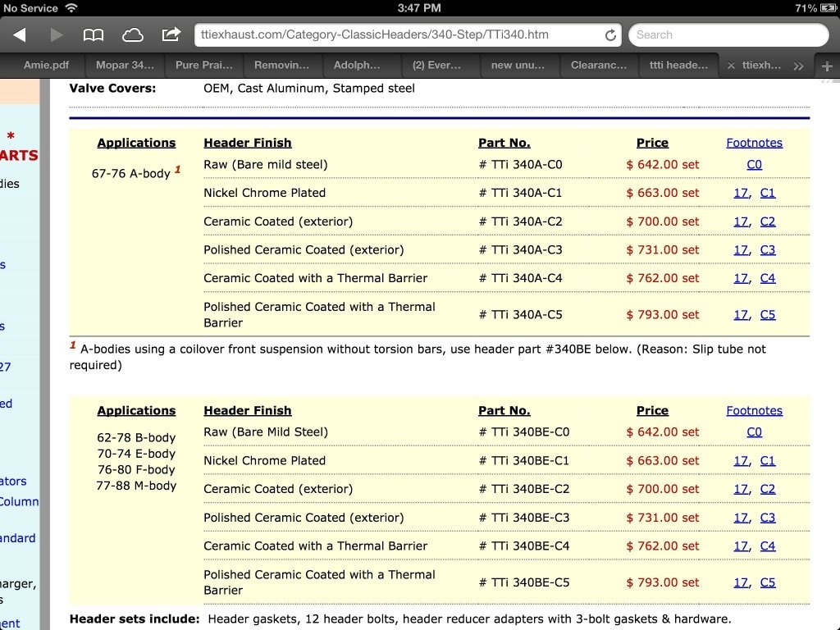Show more tabs using double chevron

click(798, 66)
